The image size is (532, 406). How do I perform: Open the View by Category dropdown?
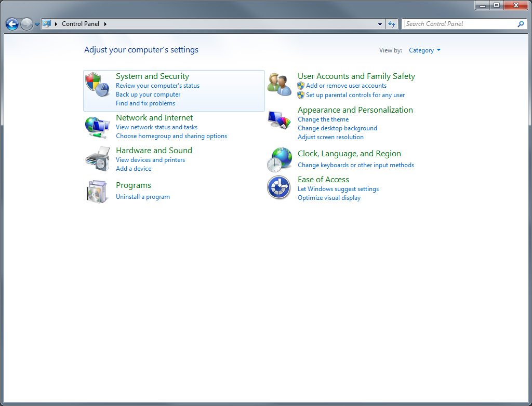(424, 50)
